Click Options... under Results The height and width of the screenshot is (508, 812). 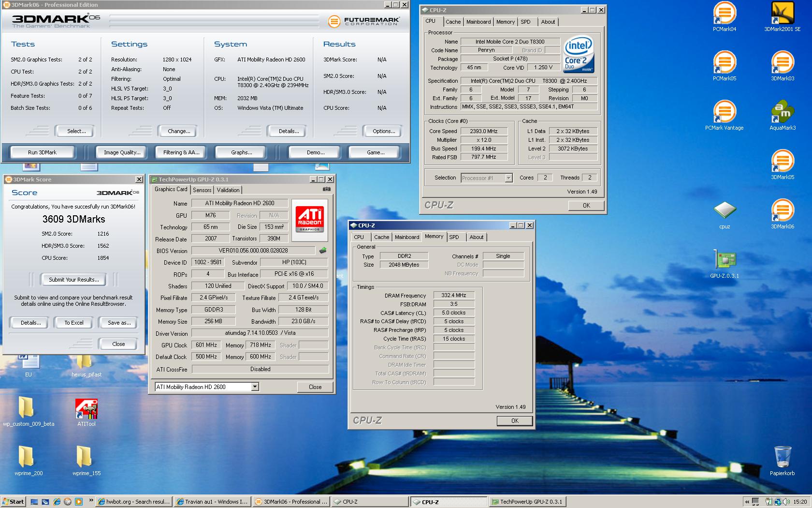(384, 131)
